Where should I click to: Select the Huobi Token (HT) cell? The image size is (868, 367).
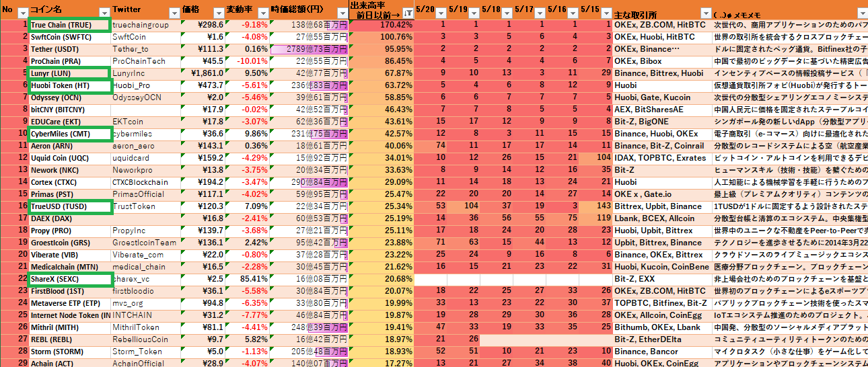(69, 85)
